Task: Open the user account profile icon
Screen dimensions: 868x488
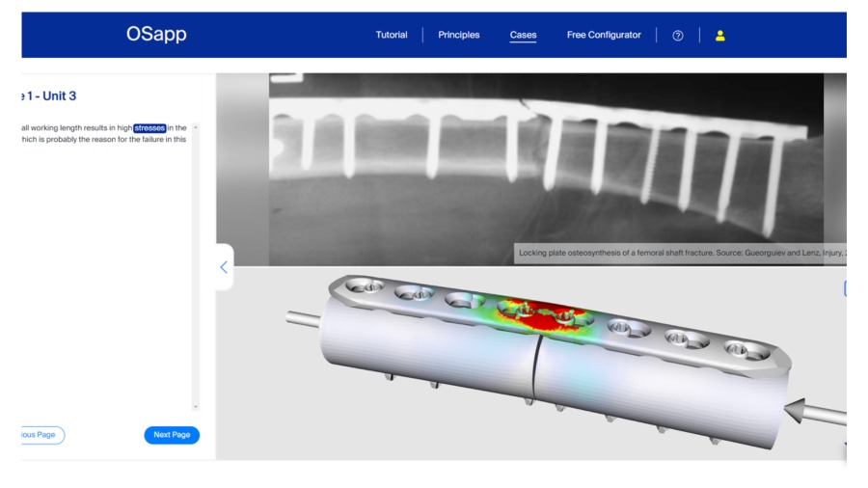Action: click(719, 36)
